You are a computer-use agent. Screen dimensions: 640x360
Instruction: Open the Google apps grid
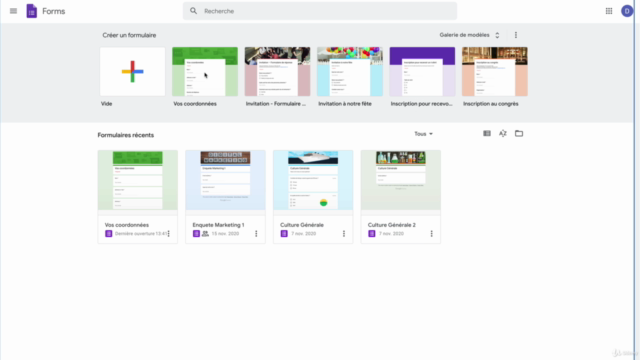click(609, 11)
